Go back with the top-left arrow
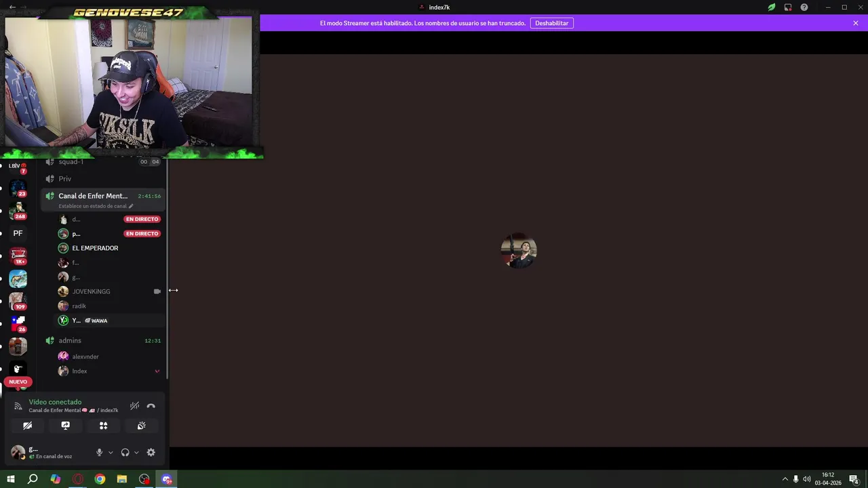The height and width of the screenshot is (488, 868). 12,7
